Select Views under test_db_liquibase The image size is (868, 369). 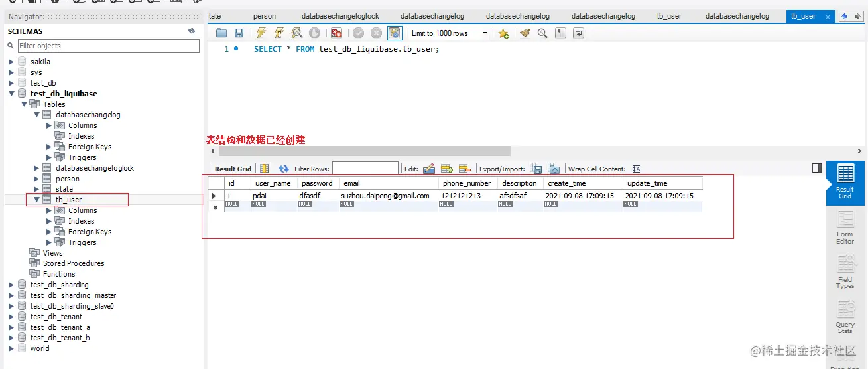[52, 253]
